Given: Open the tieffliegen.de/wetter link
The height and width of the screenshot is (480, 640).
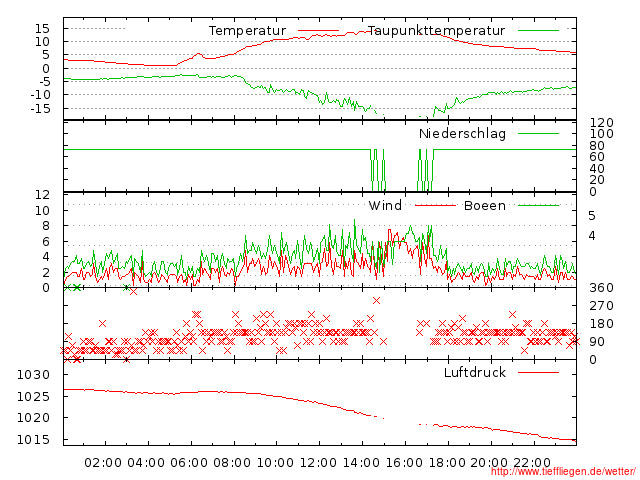Looking at the screenshot, I should (563, 471).
